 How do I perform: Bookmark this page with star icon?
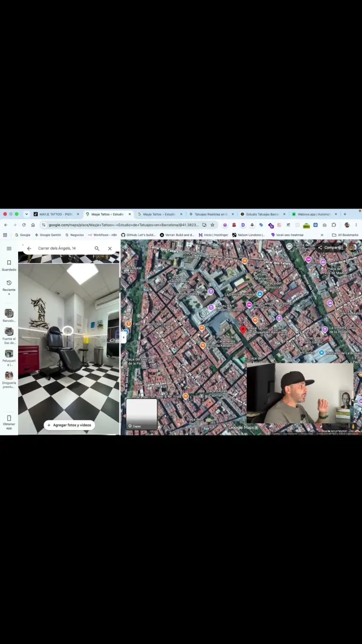[x=212, y=225]
